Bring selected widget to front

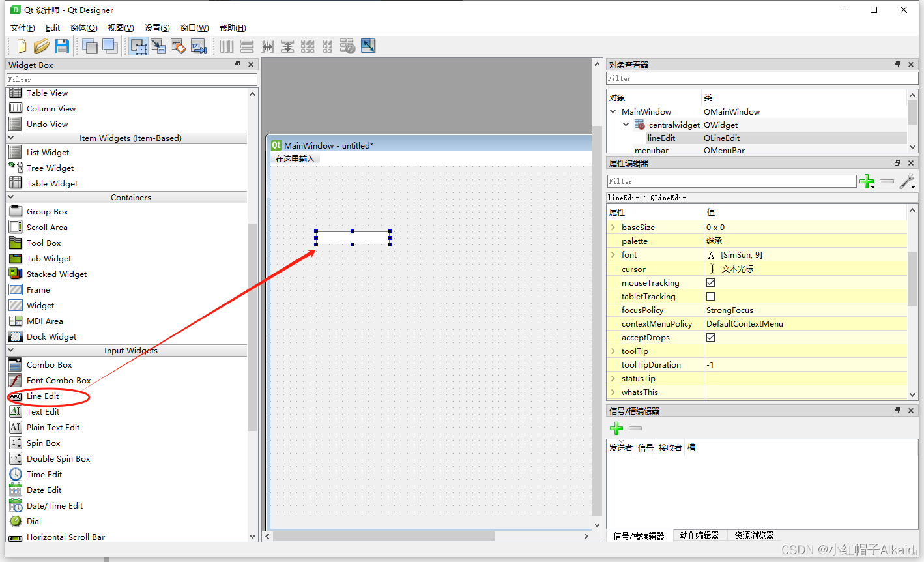[x=110, y=46]
